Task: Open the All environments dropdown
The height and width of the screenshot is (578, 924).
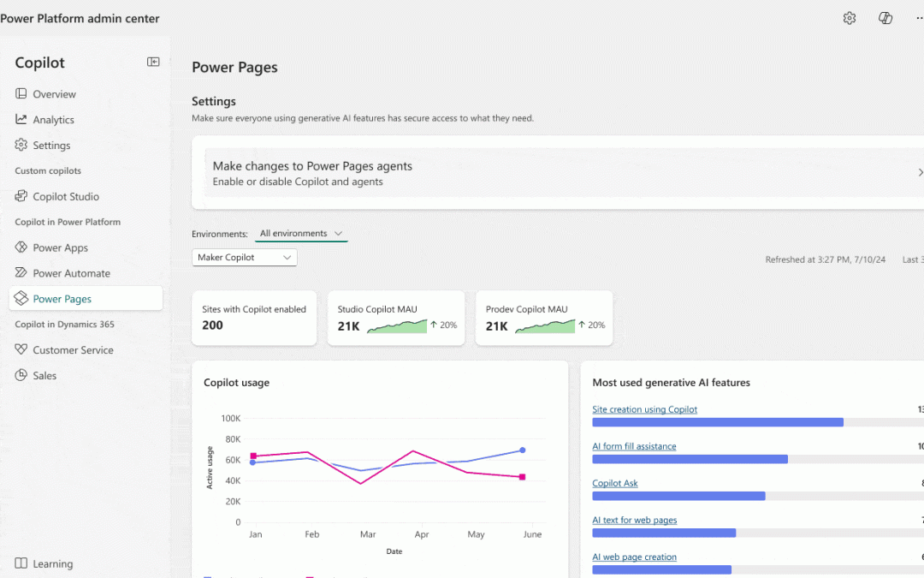Action: tap(301, 233)
